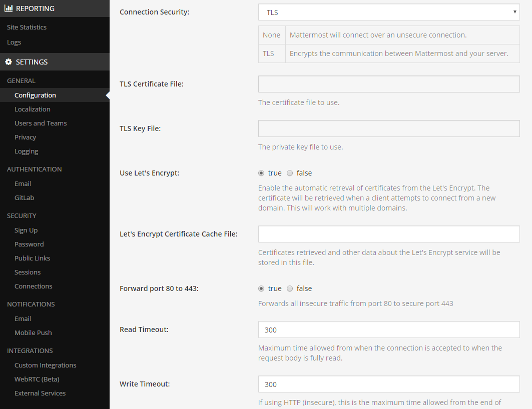Open Public Links settings

point(32,258)
